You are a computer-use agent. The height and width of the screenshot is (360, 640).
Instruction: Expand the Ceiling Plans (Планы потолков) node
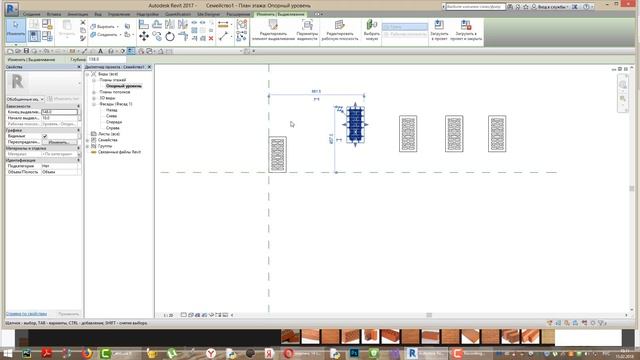(x=94, y=92)
